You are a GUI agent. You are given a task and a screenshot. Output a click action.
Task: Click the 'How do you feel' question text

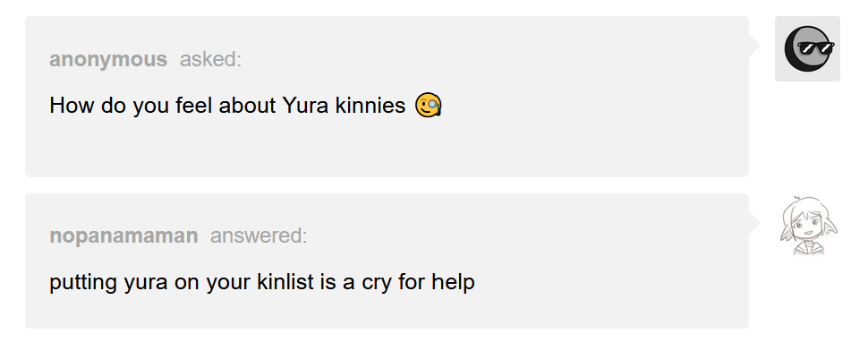pos(131,105)
